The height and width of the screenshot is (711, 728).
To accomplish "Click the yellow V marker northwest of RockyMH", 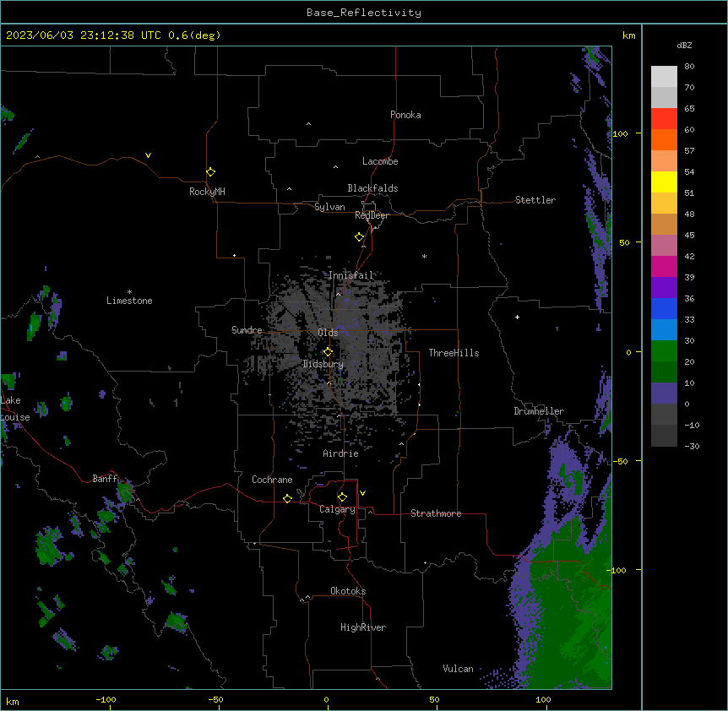I will click(148, 155).
